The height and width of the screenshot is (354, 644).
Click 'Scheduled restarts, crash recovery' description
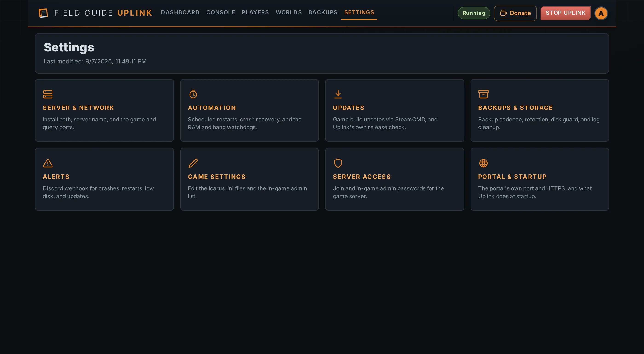tap(244, 123)
